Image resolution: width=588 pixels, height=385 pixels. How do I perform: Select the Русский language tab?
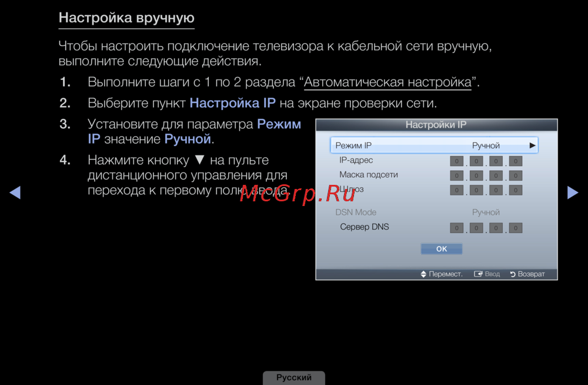[294, 378]
